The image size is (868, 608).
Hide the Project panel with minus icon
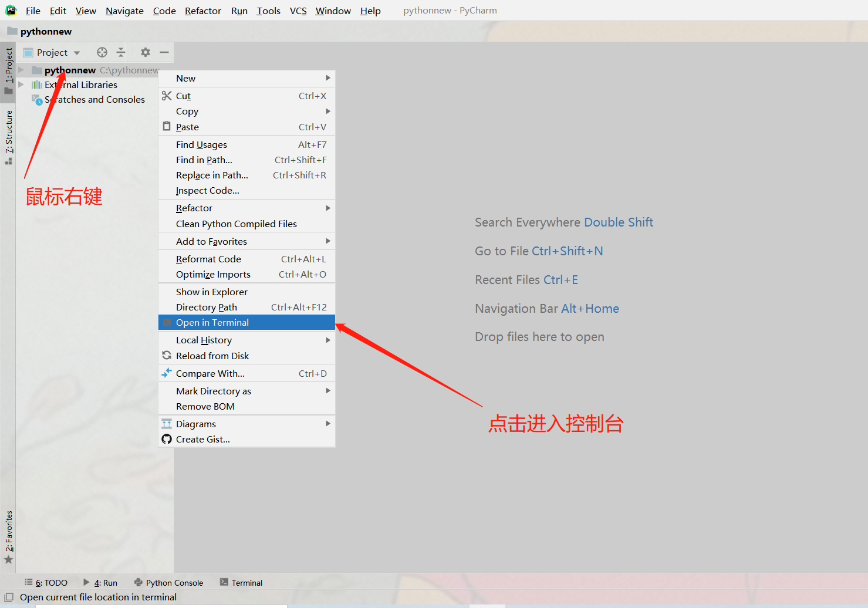164,52
